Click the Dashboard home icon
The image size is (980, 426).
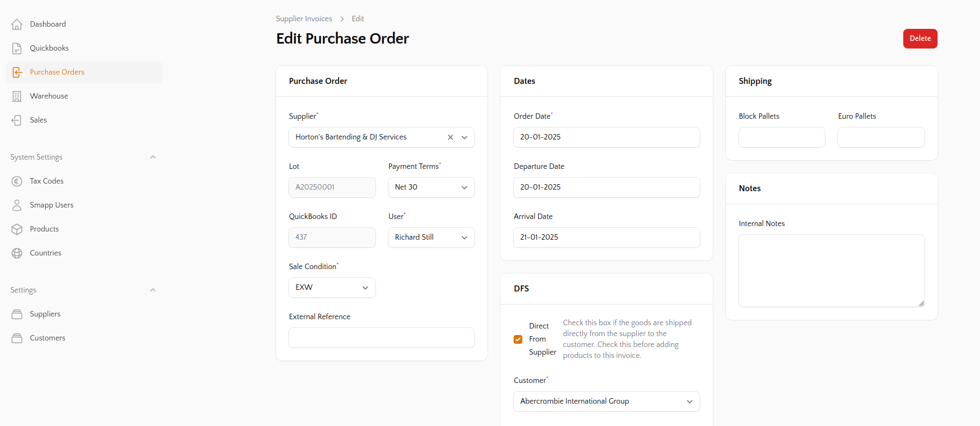coord(17,25)
